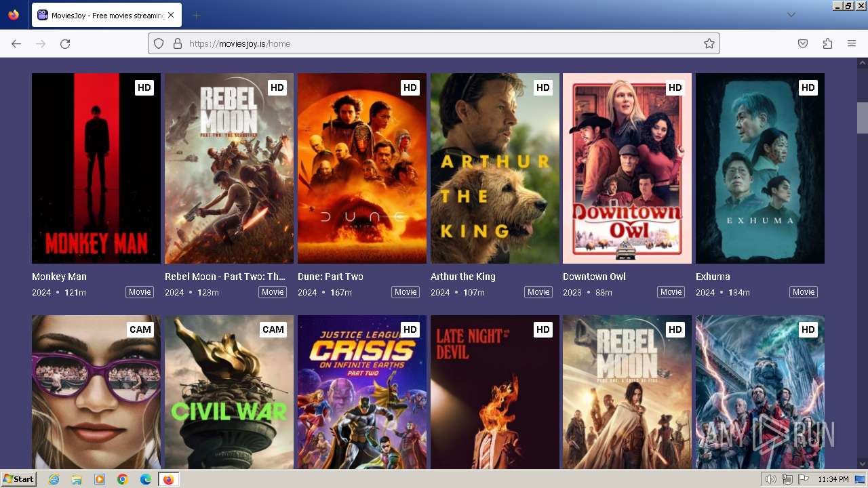Click the CAM badge on Civil War
Screen dimensions: 868x488
[273, 329]
